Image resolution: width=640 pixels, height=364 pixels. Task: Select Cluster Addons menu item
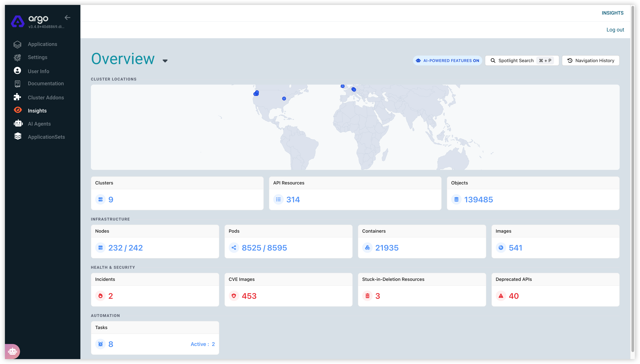pyautogui.click(x=46, y=98)
